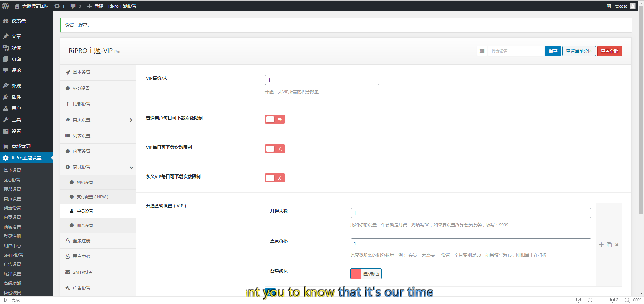Click the expand-all list icon beside search

[482, 51]
